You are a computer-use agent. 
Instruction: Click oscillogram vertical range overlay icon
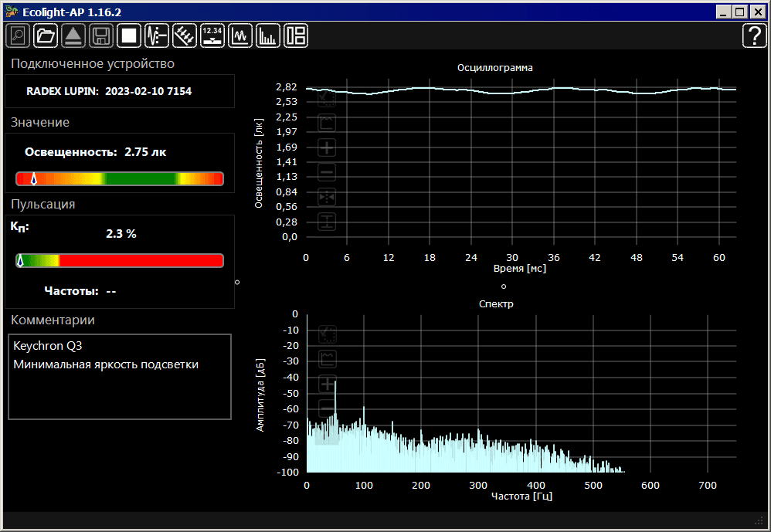point(327,222)
